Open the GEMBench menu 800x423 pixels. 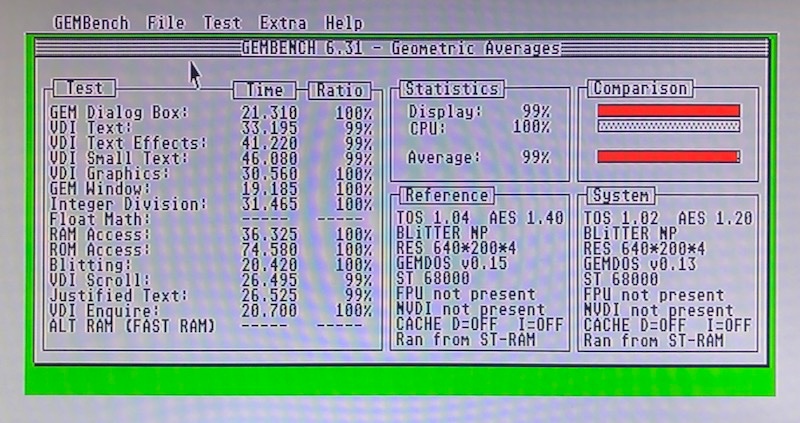(91, 23)
